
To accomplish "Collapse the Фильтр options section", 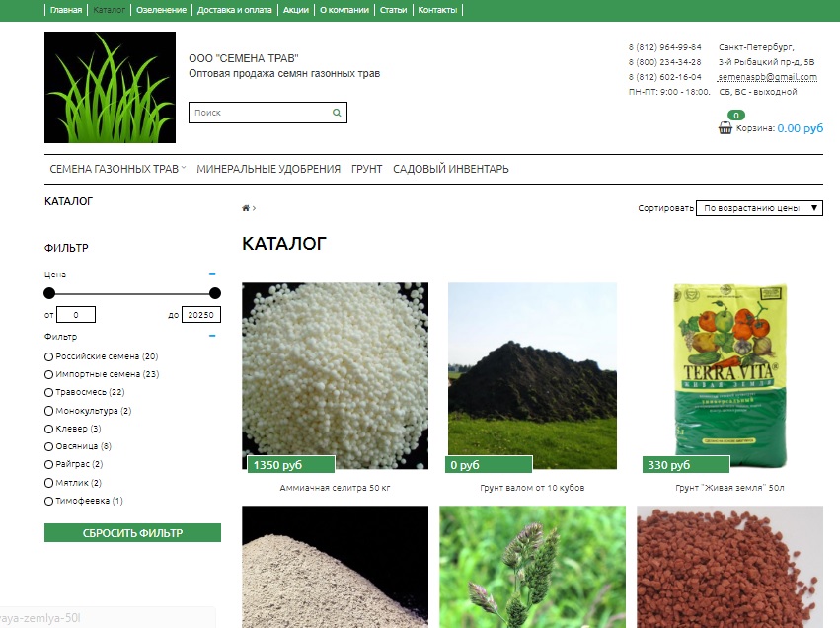I will [x=212, y=336].
